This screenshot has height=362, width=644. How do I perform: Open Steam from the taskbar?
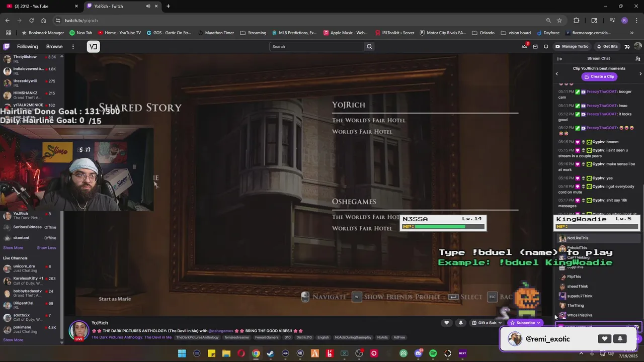[x=271, y=353]
